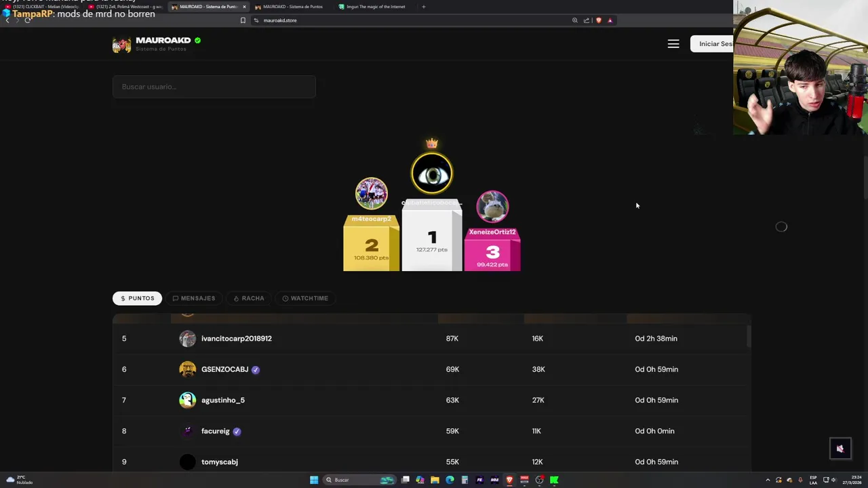The image size is (868, 488).
Task: Switch to the RACHA tab
Action: click(248, 298)
